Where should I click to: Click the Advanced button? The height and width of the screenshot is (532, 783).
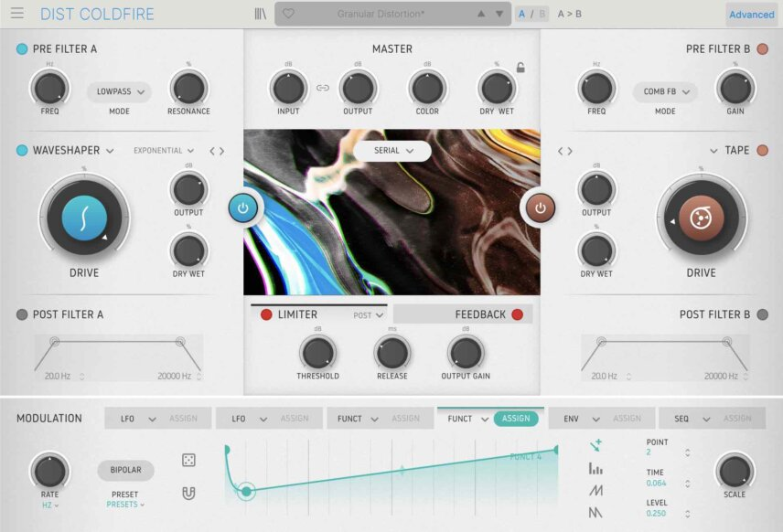[x=752, y=15]
